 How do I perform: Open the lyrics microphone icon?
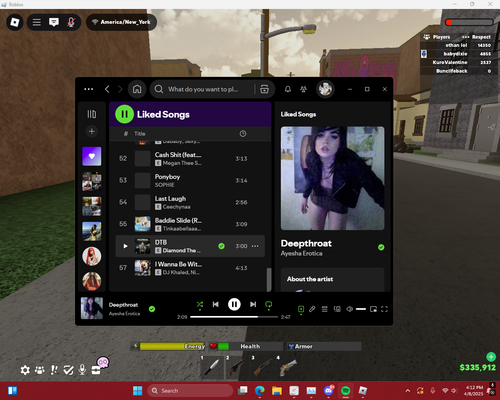tap(312, 309)
